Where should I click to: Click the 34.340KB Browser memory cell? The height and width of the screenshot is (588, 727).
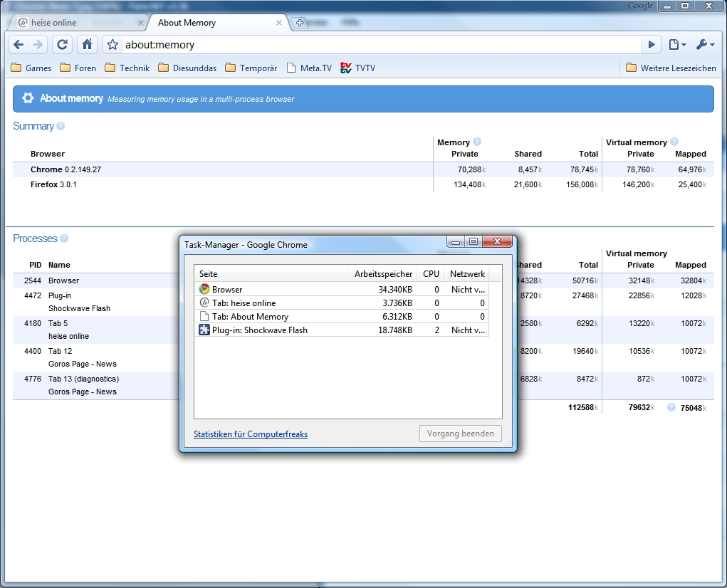pos(395,290)
